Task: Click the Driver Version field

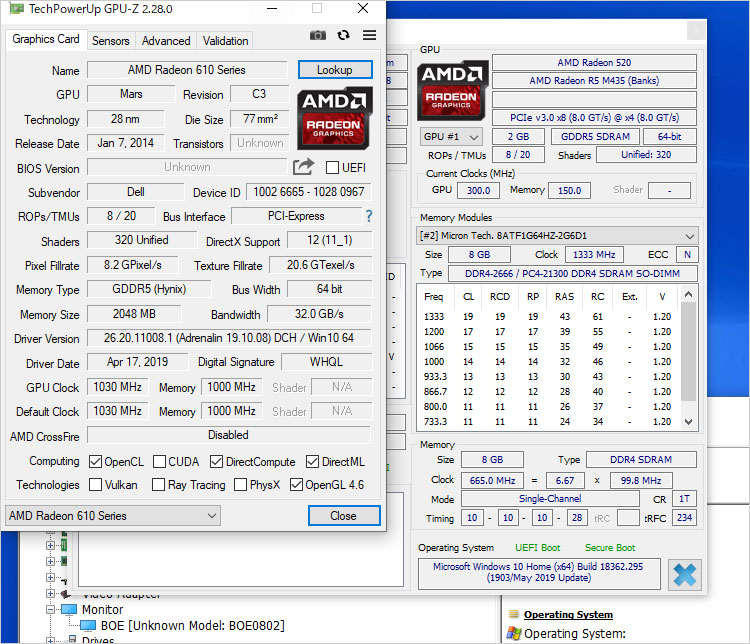Action: (229, 338)
